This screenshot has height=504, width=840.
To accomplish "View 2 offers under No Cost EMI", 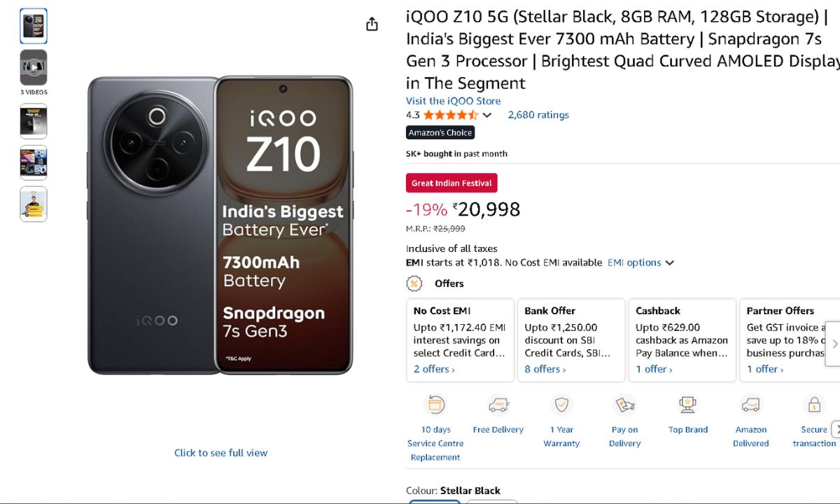I will point(434,369).
